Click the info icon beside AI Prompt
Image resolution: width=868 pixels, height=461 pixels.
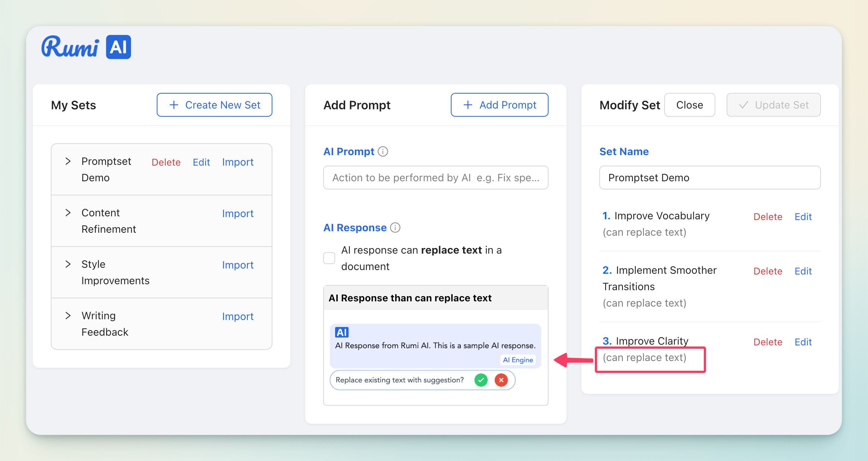[383, 151]
